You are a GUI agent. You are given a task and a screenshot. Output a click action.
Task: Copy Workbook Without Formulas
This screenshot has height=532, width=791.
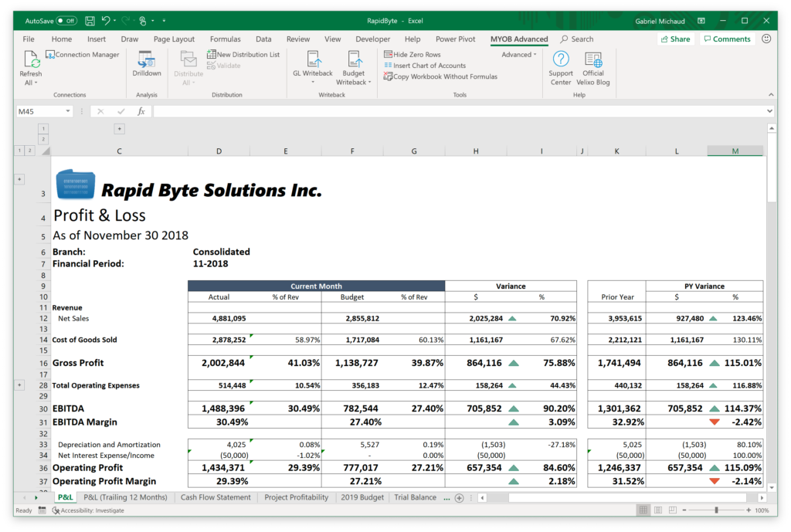pyautogui.click(x=440, y=76)
